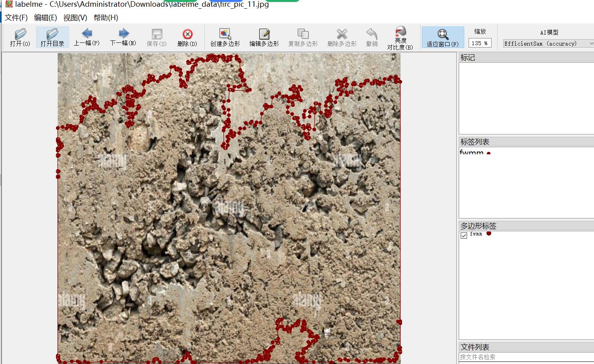The image size is (594, 364).
Task: Open the 视图(V) menu
Action: (x=75, y=17)
